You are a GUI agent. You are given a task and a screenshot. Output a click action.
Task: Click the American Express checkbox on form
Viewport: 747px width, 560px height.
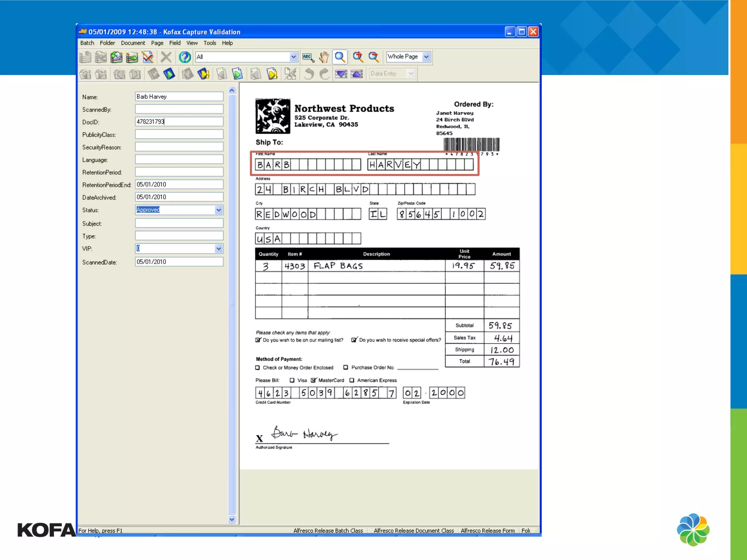[352, 380]
